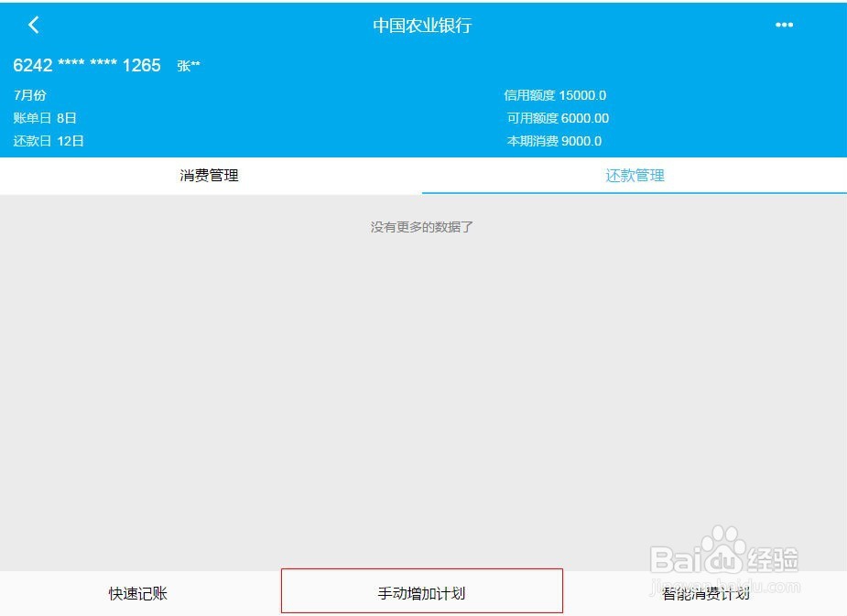Viewport: 847px width, 616px height.
Task: Select the 本期消费 9000.0 value
Action: 554,141
